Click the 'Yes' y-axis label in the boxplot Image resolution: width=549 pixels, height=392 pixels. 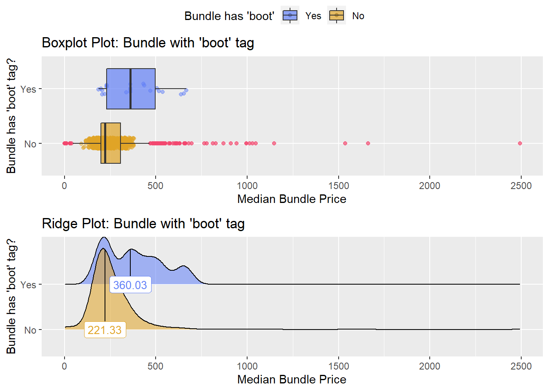point(28,89)
